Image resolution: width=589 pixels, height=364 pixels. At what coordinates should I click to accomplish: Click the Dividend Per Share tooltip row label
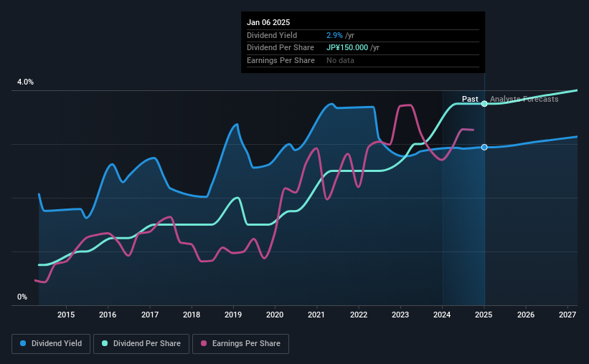[x=281, y=48]
